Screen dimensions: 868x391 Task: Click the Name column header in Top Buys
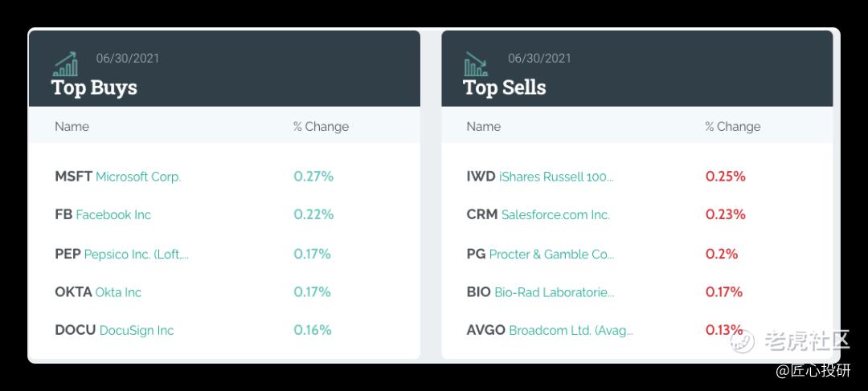pyautogui.click(x=72, y=127)
